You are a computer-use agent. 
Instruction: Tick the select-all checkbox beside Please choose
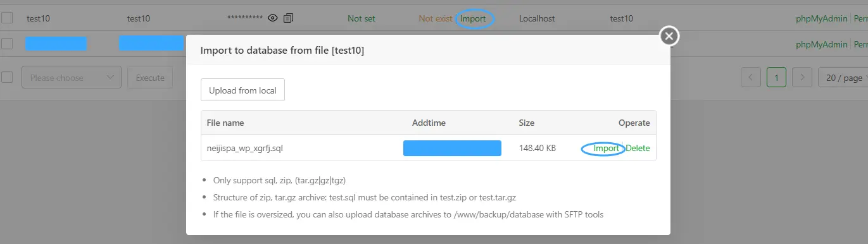[x=6, y=77]
